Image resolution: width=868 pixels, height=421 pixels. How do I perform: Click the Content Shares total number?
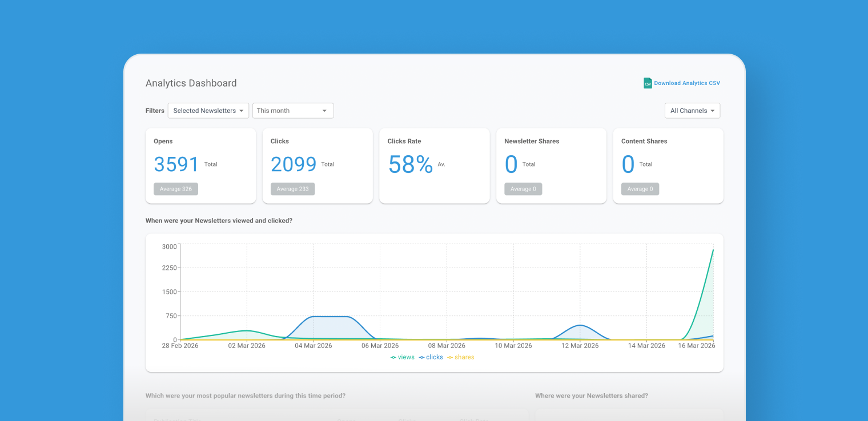coord(628,164)
